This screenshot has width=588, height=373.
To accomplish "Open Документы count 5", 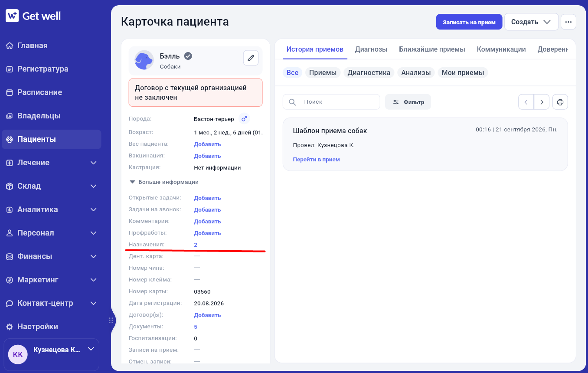I will click(196, 327).
